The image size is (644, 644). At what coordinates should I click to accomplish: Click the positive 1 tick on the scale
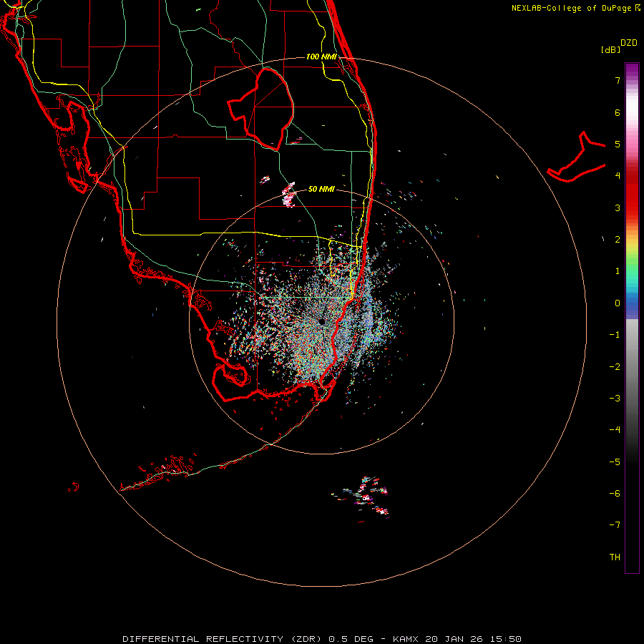pos(618,271)
